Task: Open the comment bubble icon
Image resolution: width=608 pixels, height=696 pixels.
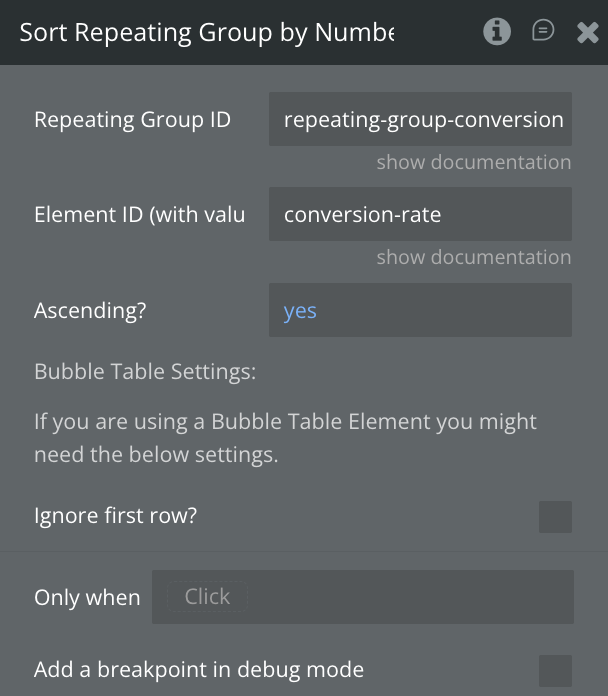Action: (543, 32)
